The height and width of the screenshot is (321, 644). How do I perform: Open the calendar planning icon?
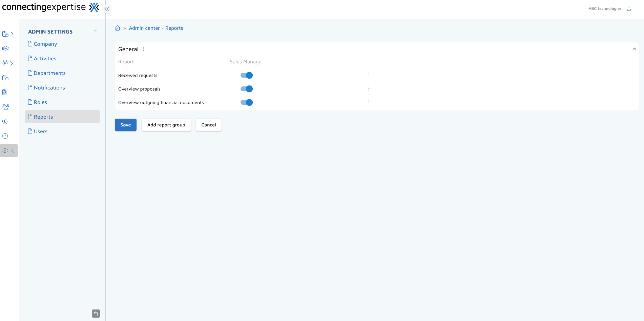coord(5,78)
